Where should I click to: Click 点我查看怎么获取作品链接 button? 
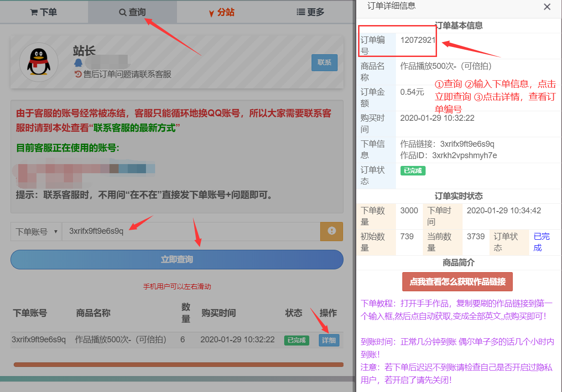pyautogui.click(x=457, y=282)
